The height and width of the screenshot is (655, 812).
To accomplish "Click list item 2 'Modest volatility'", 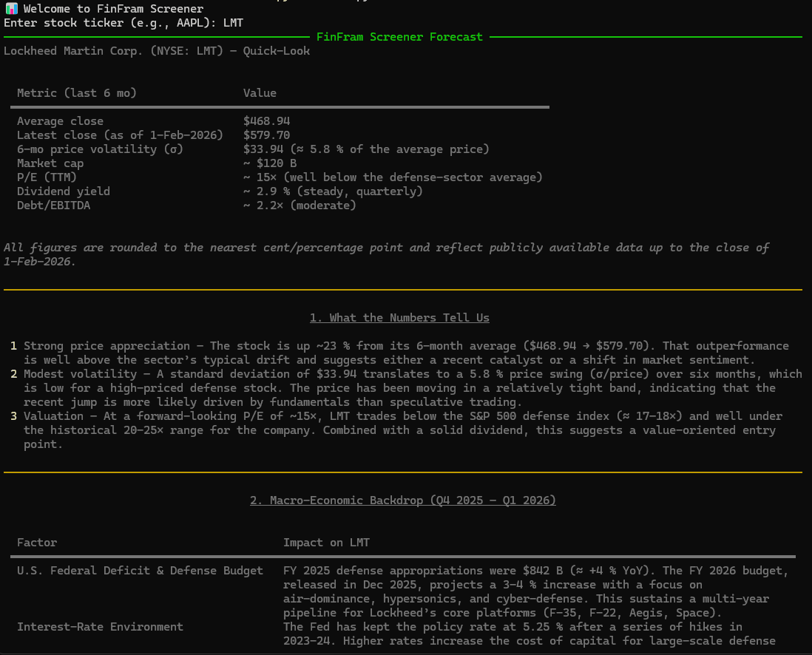I will click(x=412, y=388).
